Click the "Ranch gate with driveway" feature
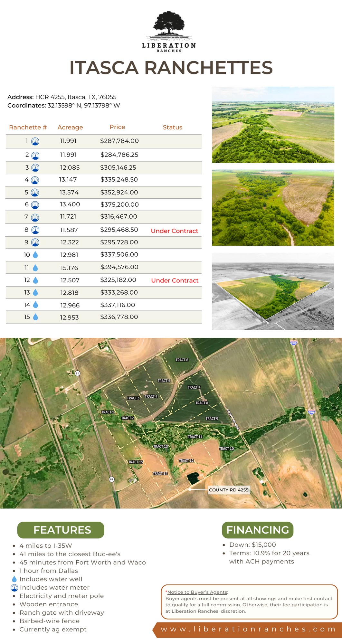342x644 pixels. click(x=62, y=612)
